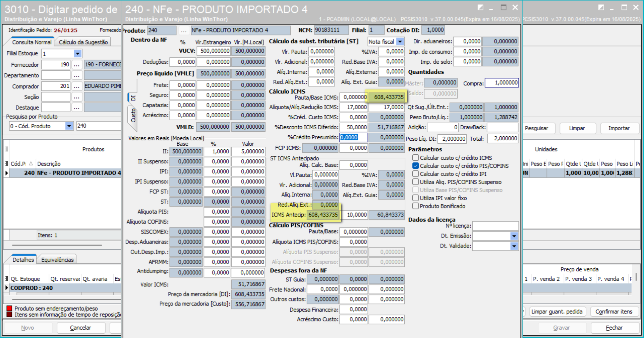The width and height of the screenshot is (644, 338).
Task: Click dark red legend square for Itens sem informação
Action: (9, 315)
